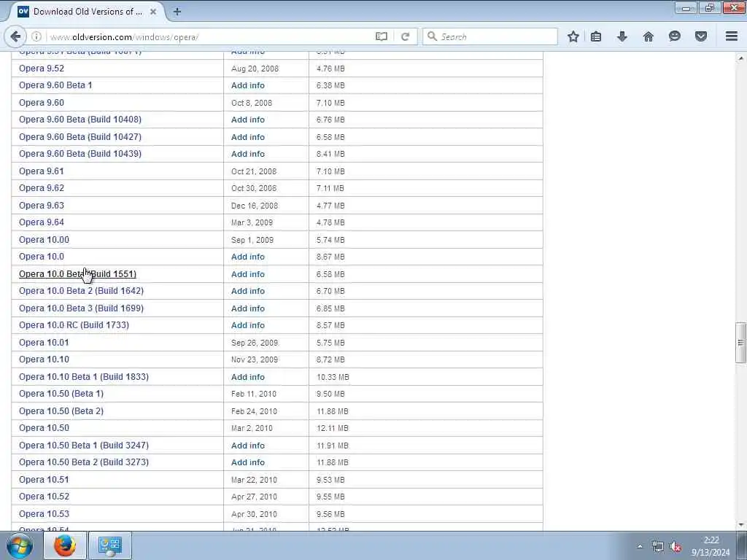Image resolution: width=747 pixels, height=560 pixels.
Task: Select the Download Old Versions tab
Action: pos(88,12)
